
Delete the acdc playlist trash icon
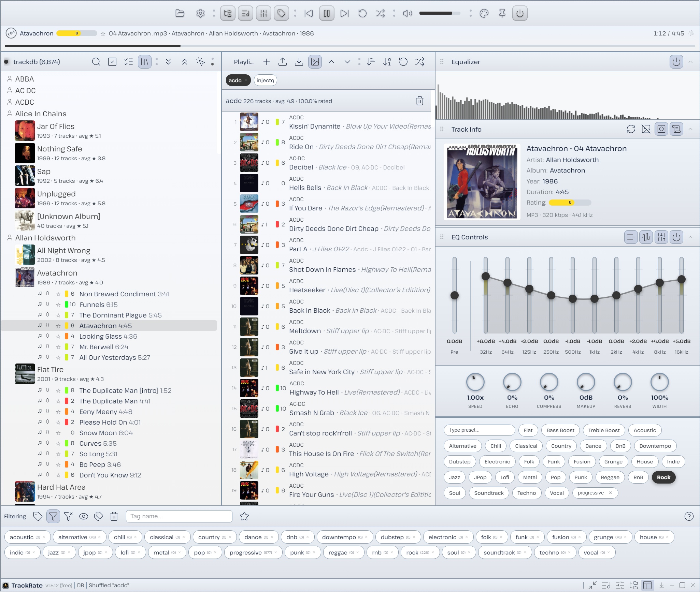coord(420,101)
